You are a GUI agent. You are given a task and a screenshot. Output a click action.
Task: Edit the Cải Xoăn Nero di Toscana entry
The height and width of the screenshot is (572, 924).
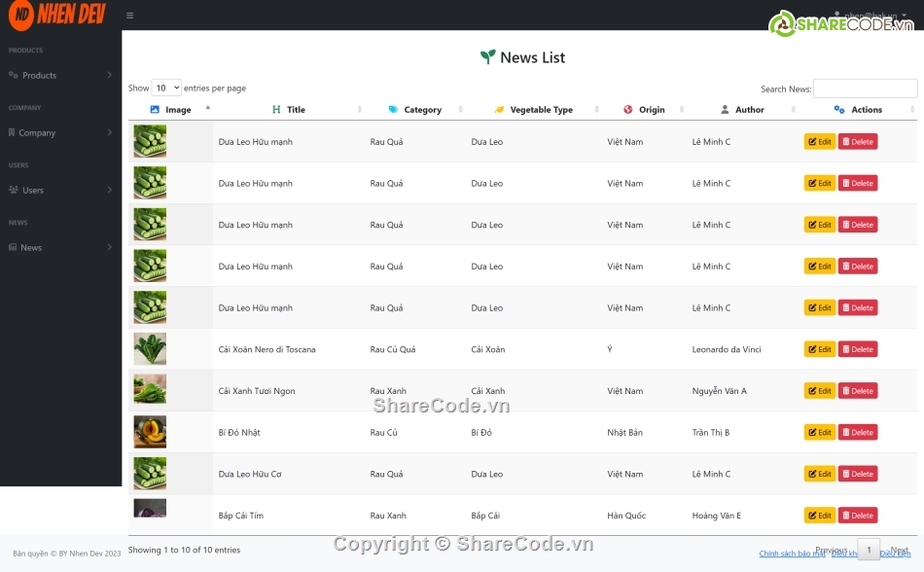(820, 349)
